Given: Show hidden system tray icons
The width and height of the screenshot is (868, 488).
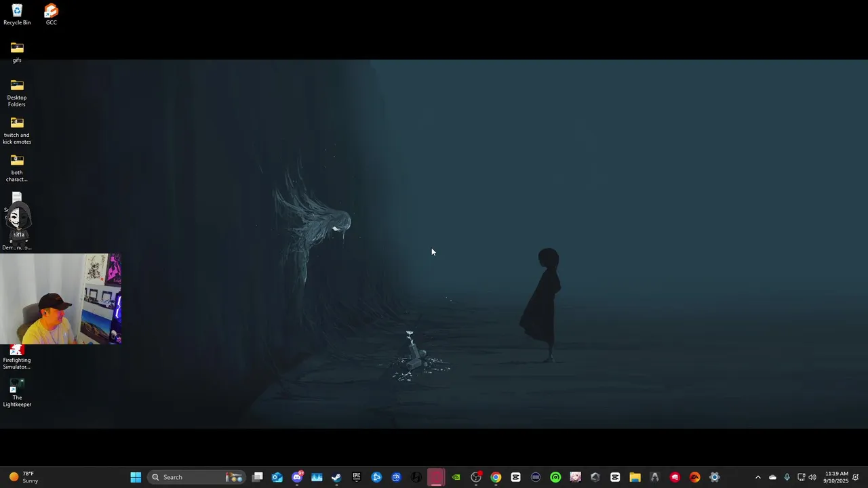Looking at the screenshot, I should [758, 477].
